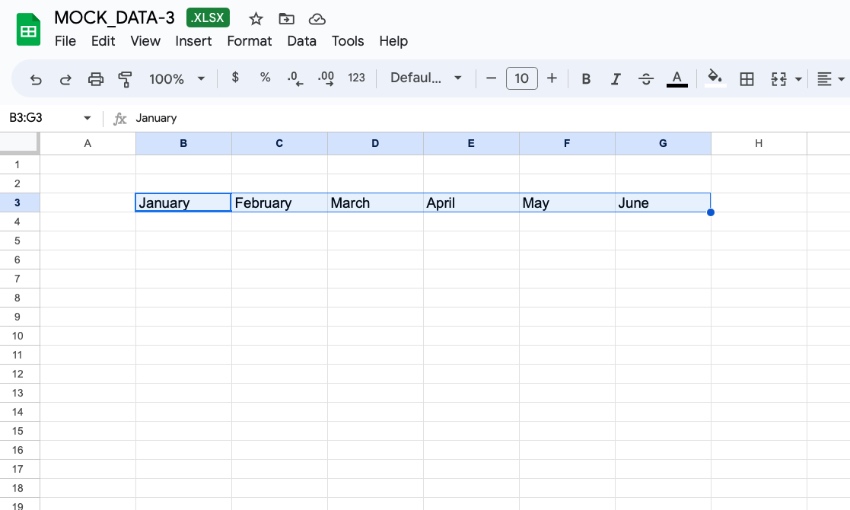Select the cell containing April

click(x=471, y=203)
